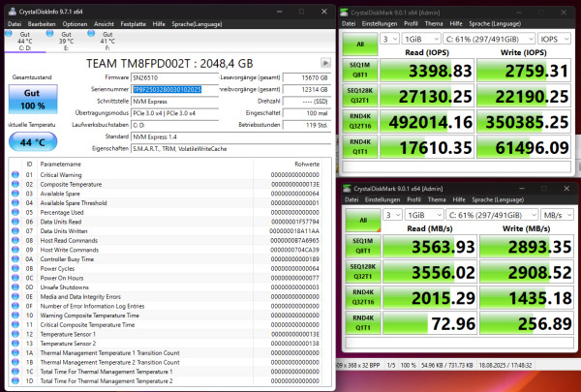
Task: Open MB/s unit dropdown
Action: click(x=558, y=215)
